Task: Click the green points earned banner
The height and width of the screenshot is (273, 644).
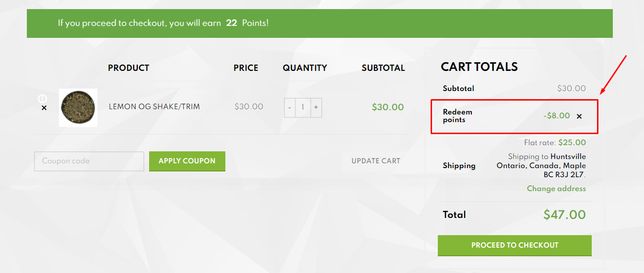Action: pyautogui.click(x=319, y=23)
